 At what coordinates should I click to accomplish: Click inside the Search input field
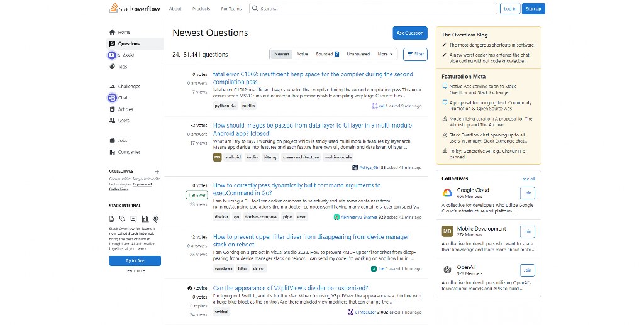click(x=373, y=9)
